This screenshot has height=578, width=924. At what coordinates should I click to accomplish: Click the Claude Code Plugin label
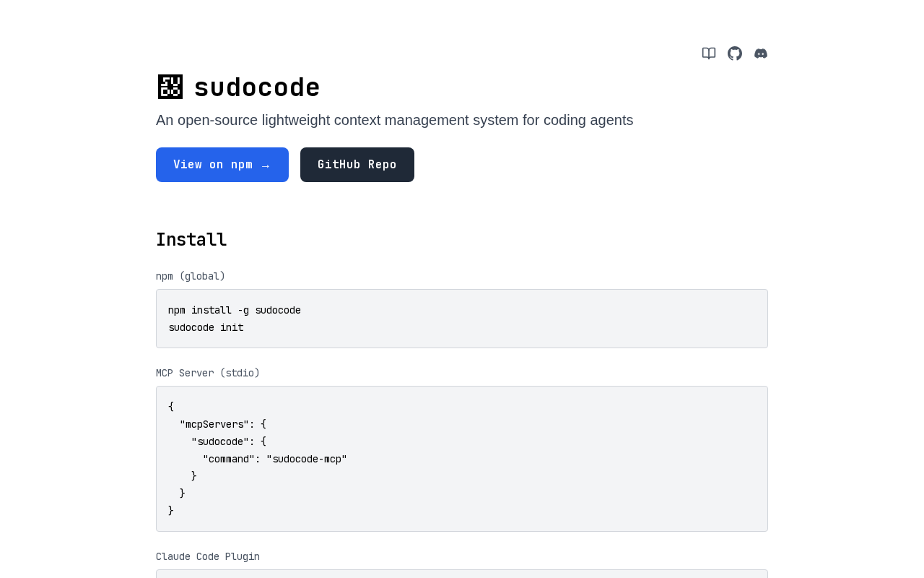click(x=208, y=556)
